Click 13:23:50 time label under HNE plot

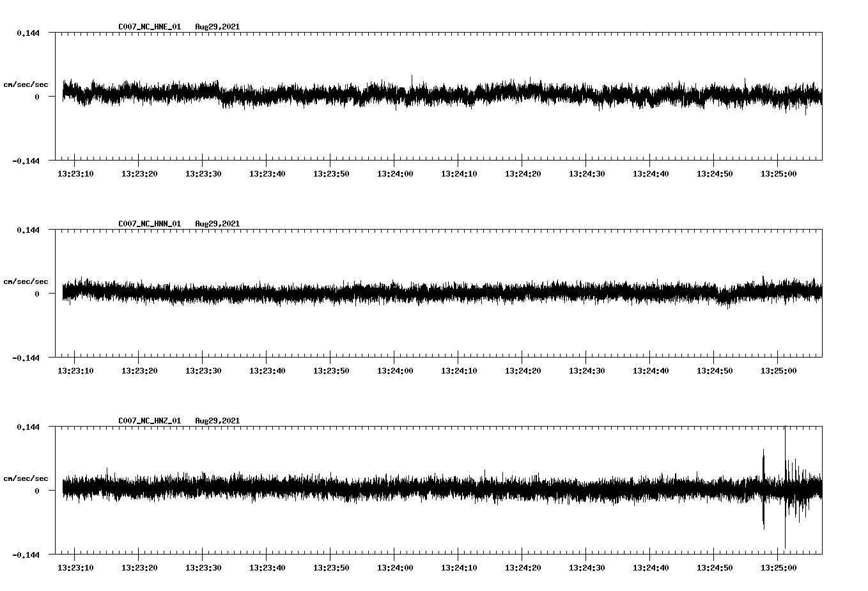[331, 173]
